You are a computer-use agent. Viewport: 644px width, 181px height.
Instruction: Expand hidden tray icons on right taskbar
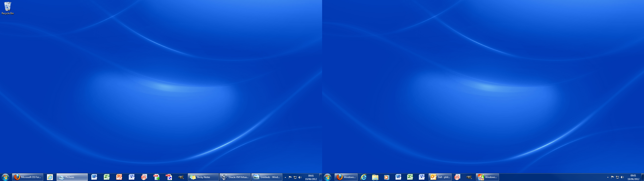click(608, 177)
